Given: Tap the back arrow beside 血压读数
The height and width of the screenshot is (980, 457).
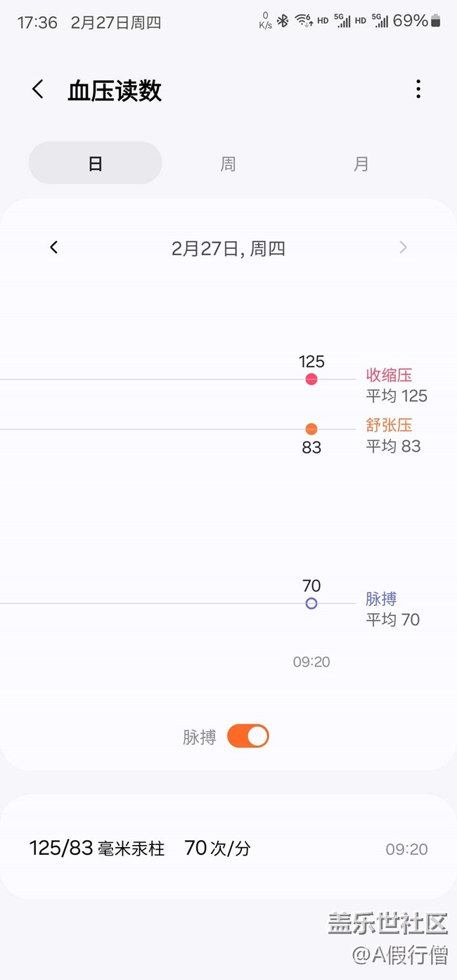Looking at the screenshot, I should point(38,89).
